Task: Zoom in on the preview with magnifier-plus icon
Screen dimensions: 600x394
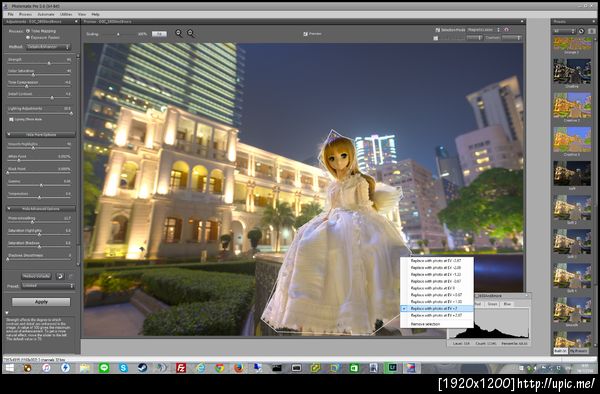Action: click(191, 33)
